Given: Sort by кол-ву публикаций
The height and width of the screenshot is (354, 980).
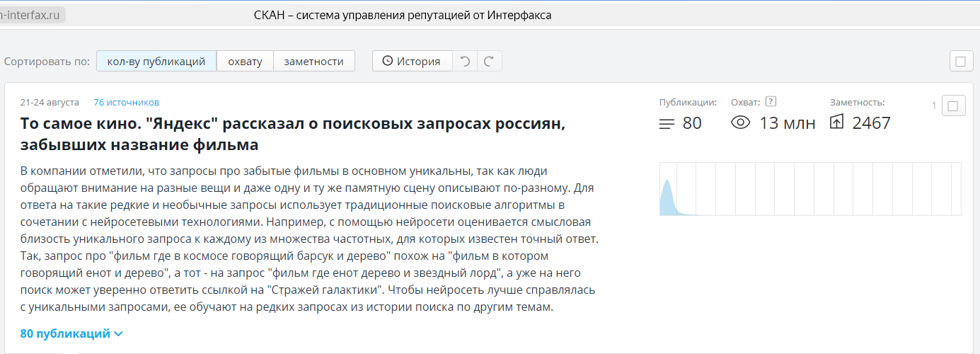Looking at the screenshot, I should click(x=156, y=62).
